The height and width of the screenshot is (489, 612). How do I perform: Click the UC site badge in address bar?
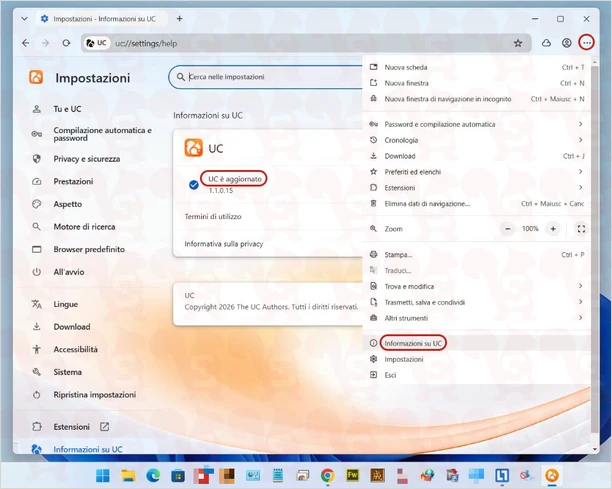[x=97, y=43]
